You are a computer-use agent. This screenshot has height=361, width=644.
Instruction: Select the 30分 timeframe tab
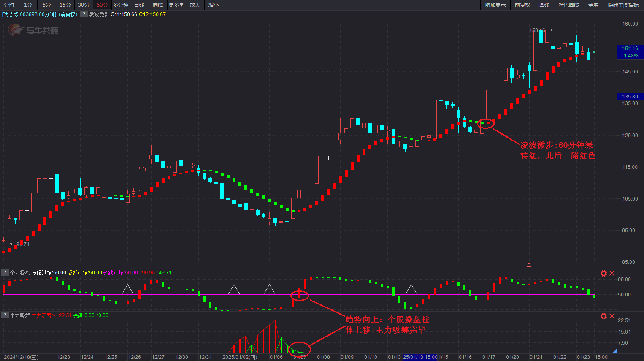coord(84,5)
